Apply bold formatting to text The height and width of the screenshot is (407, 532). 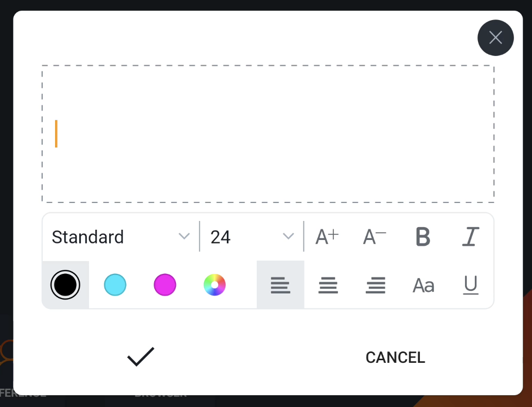[x=422, y=236]
